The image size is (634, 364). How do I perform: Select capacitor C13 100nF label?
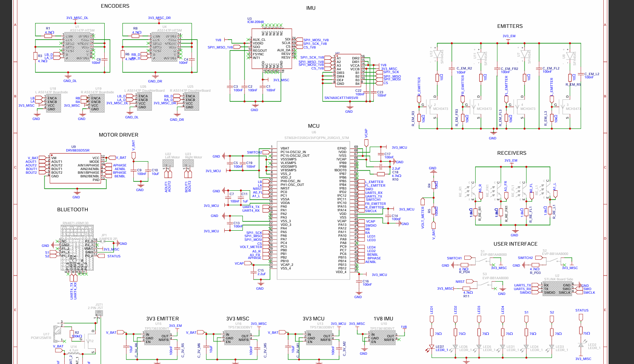click(x=238, y=225)
